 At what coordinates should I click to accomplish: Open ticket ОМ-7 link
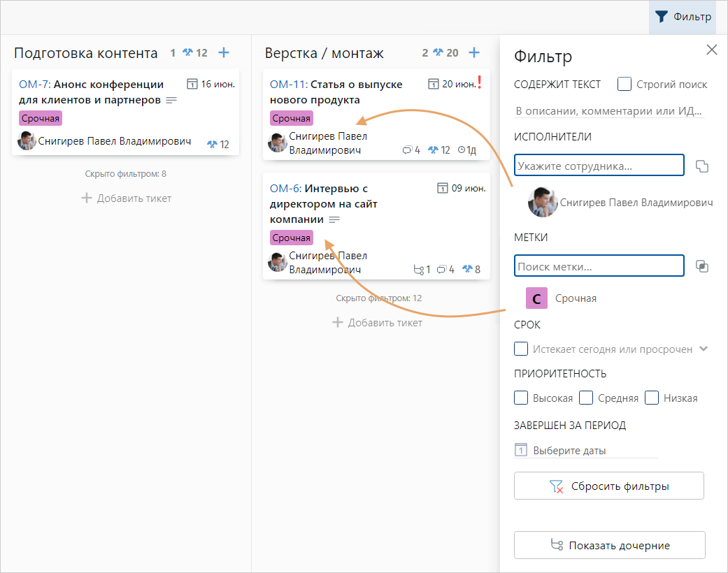click(34, 85)
